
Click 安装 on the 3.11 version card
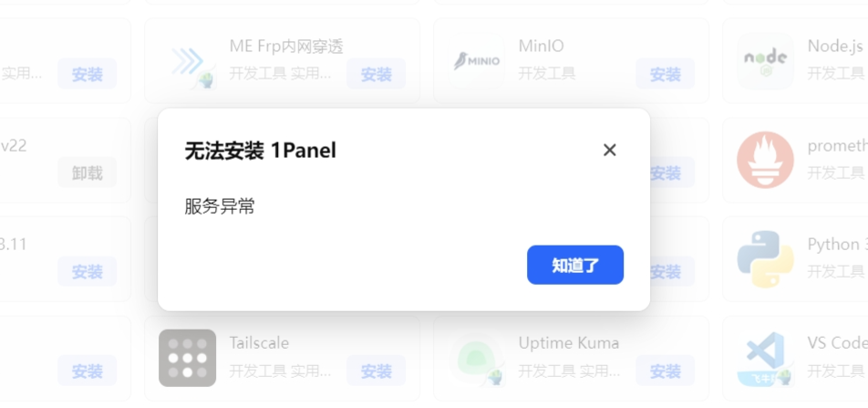pos(87,272)
